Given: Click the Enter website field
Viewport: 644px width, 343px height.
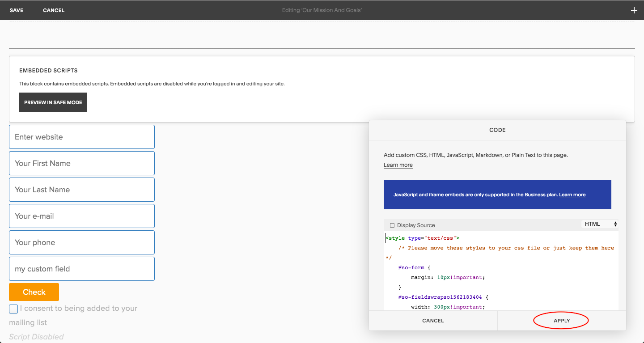Looking at the screenshot, I should coord(82,137).
